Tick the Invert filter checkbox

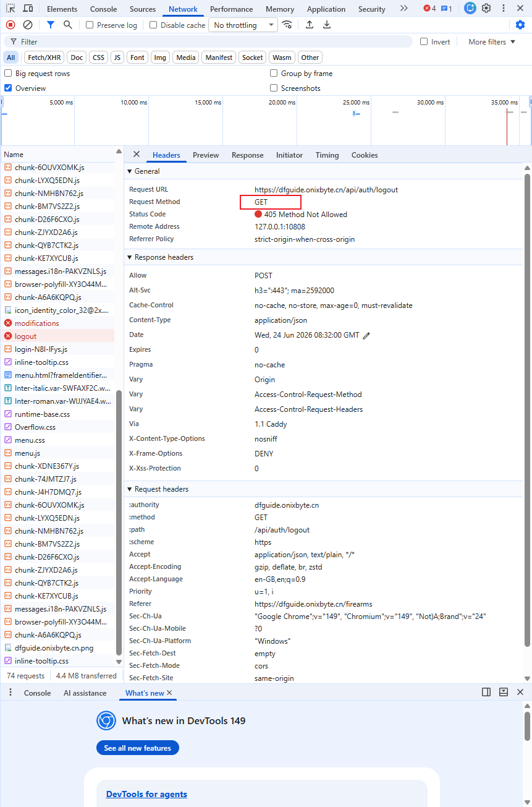click(424, 41)
